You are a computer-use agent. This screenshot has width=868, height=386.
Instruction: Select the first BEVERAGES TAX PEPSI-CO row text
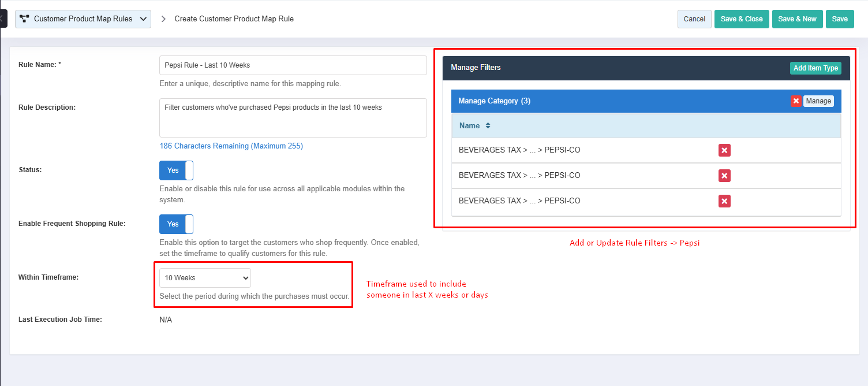pyautogui.click(x=519, y=150)
